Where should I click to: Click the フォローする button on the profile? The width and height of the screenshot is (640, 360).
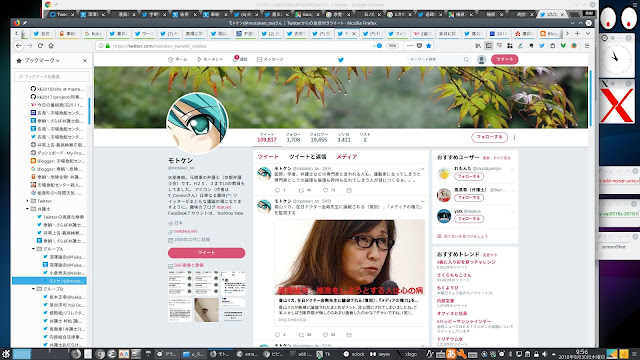tap(489, 137)
